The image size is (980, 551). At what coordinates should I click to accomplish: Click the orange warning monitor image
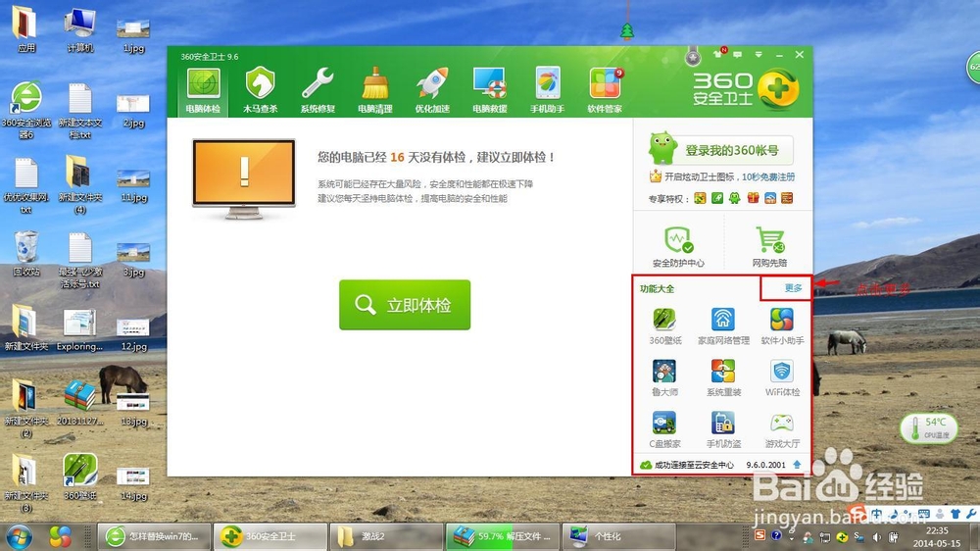click(x=244, y=178)
